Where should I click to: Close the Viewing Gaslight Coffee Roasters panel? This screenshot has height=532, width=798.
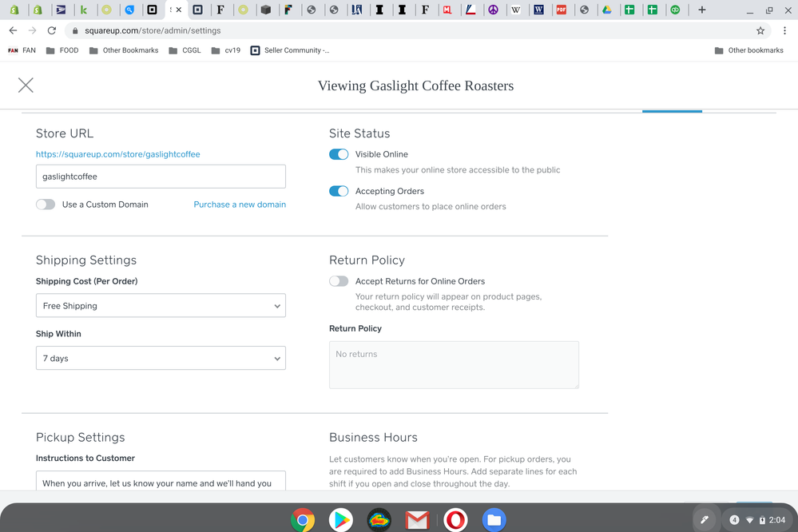pyautogui.click(x=26, y=85)
